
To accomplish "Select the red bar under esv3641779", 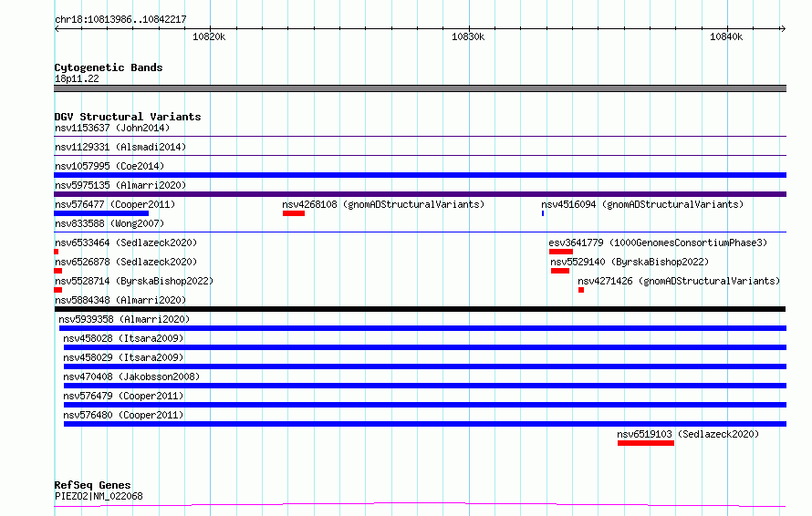I will point(561,252).
